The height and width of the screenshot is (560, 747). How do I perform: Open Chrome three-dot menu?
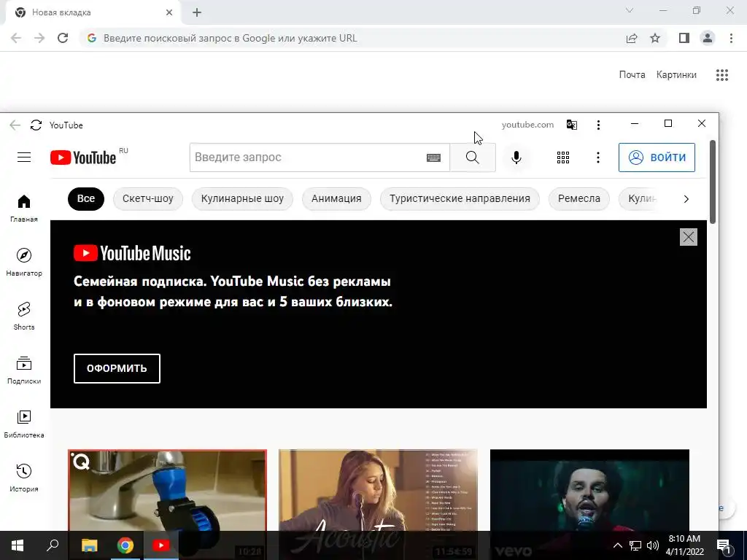(731, 38)
